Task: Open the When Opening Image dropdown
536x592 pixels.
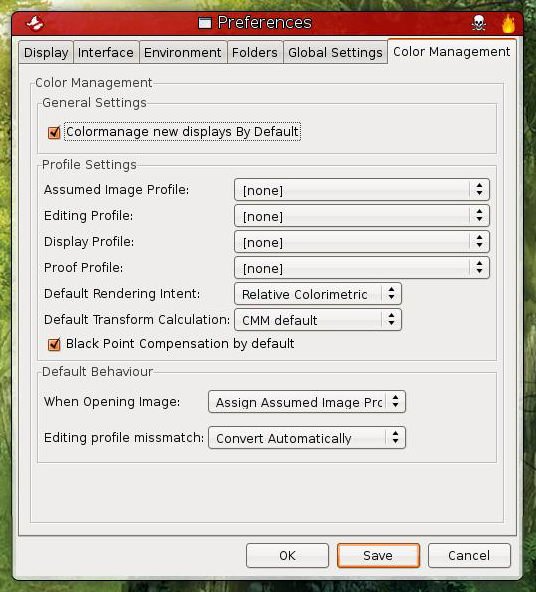Action: [307, 402]
